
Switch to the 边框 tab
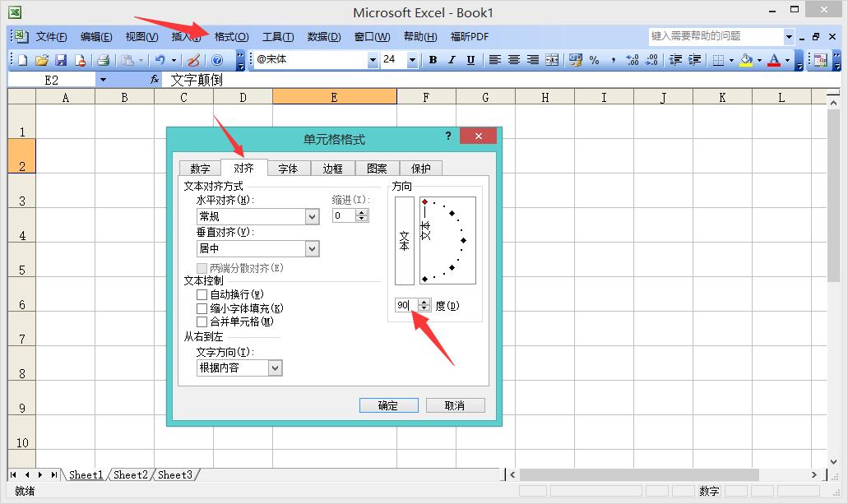332,169
